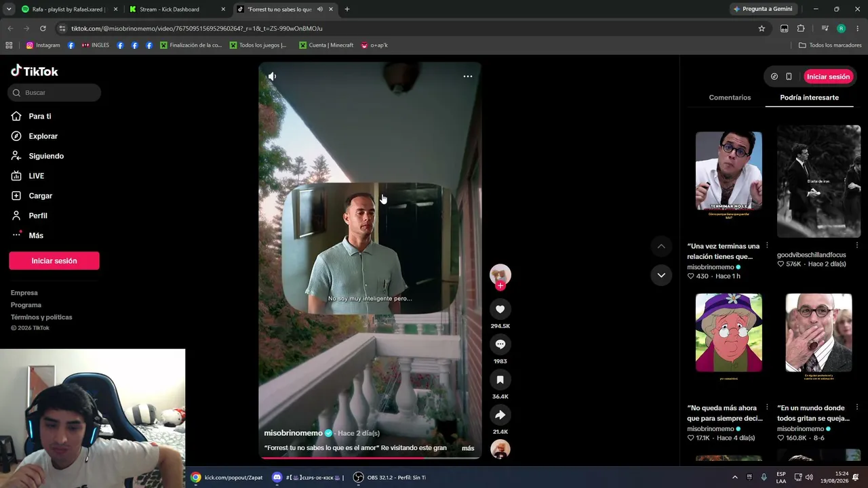Open the Cuenta | Minecraft bookmark
This screenshot has width=868, height=488.
[326, 45]
